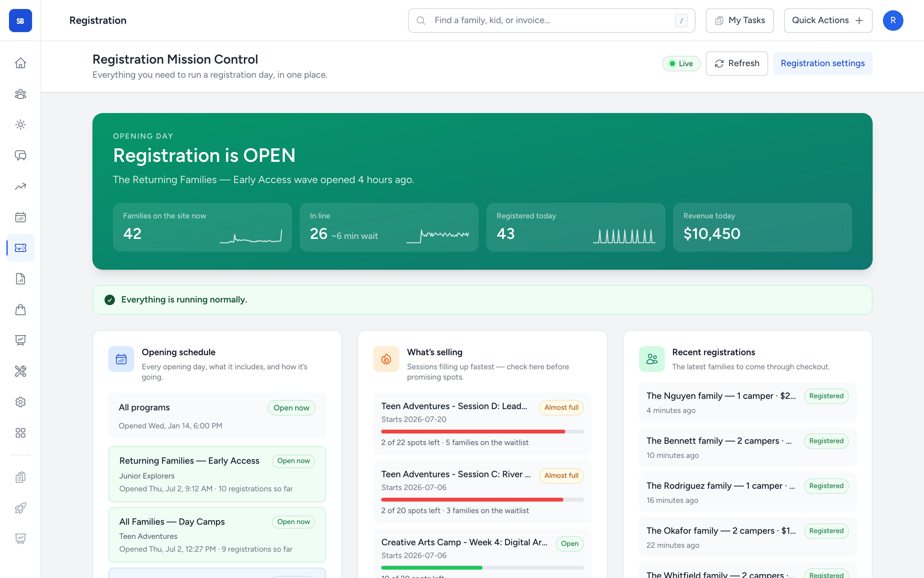This screenshot has height=578, width=924.
Task: Click the SB logo in the sidebar
Action: [x=20, y=21]
